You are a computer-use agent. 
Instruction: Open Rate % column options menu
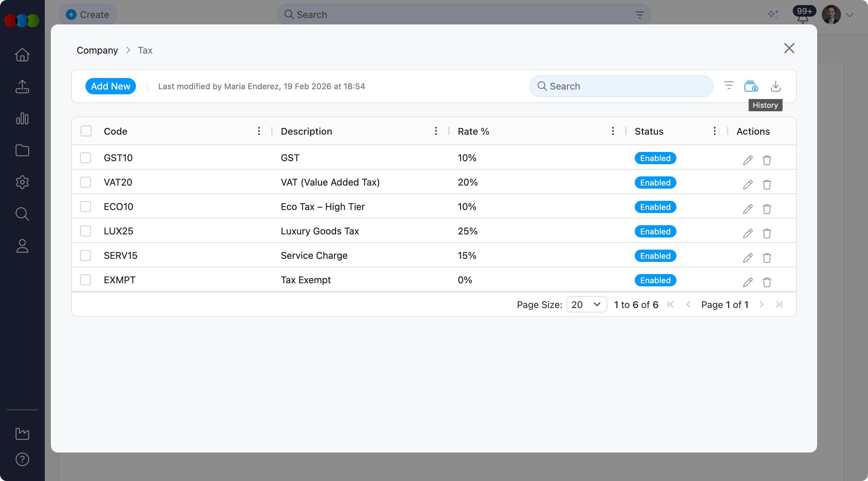tap(613, 131)
